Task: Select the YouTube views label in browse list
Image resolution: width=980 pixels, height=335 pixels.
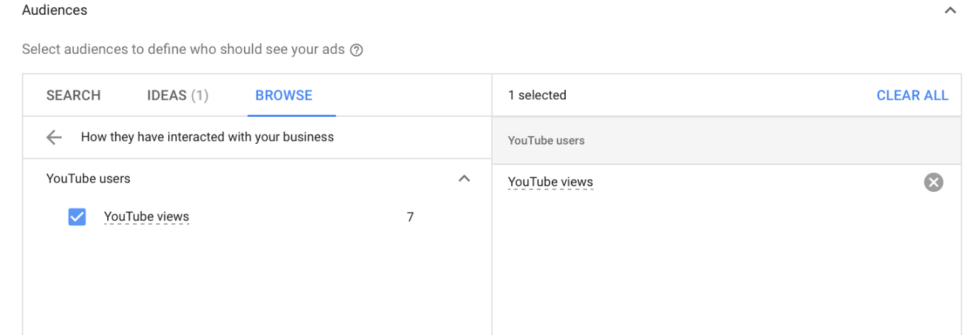Action: click(x=147, y=217)
